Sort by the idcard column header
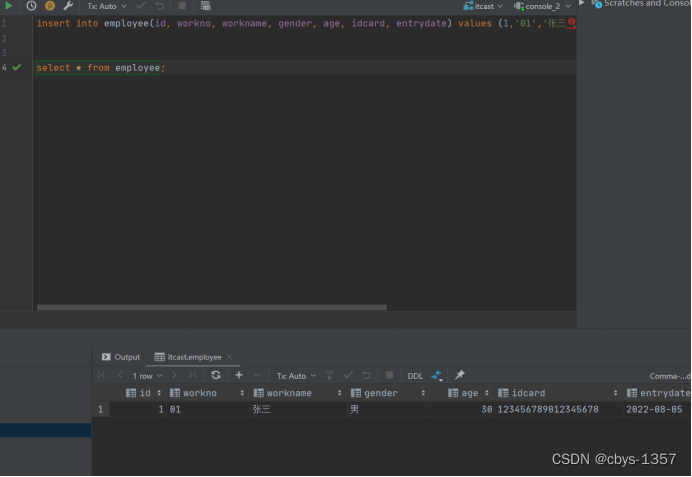The width and height of the screenshot is (692, 477). coord(529,393)
